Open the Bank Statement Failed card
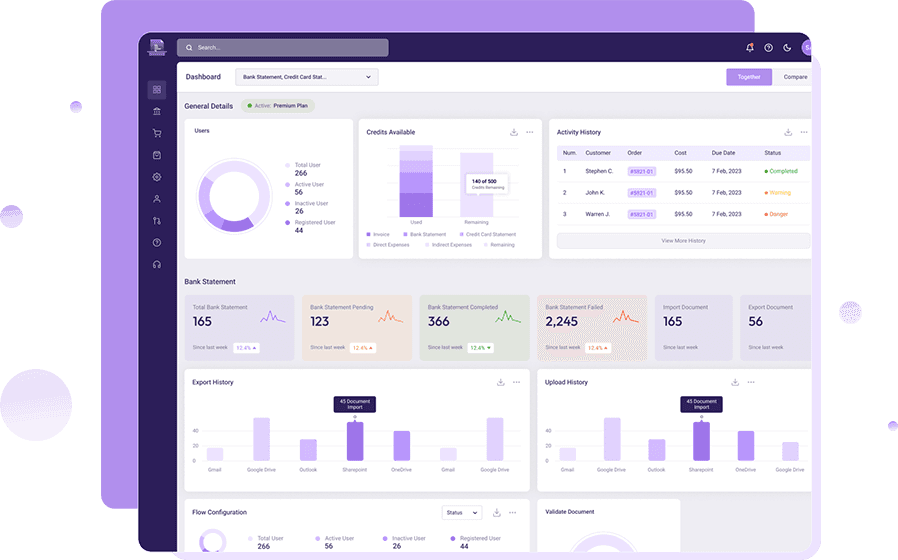The height and width of the screenshot is (560, 898). coord(592,328)
